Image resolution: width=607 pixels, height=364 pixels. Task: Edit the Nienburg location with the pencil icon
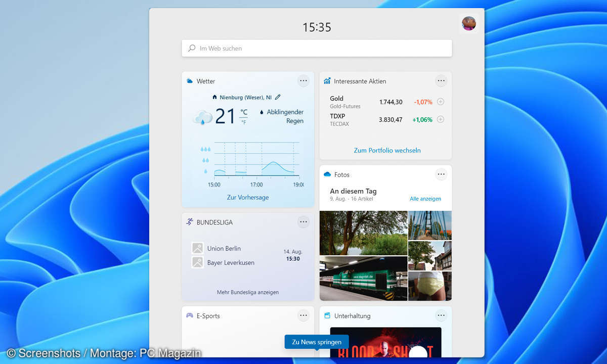[278, 97]
